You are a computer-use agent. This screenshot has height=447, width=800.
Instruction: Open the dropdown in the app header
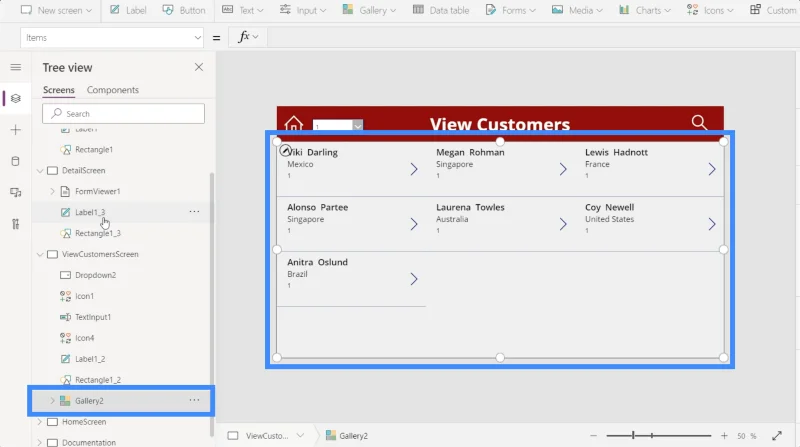(338, 126)
